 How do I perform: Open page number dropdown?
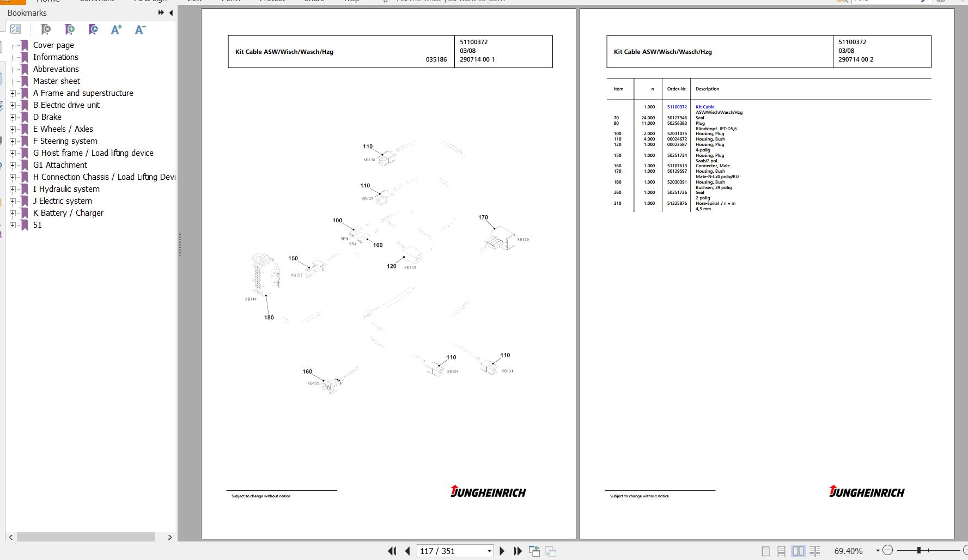489,551
